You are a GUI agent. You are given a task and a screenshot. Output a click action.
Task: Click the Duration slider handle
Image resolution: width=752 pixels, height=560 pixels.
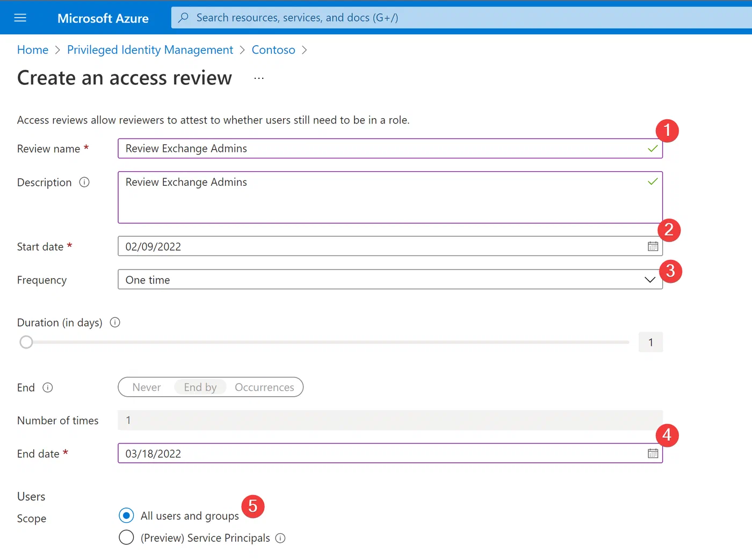26,342
